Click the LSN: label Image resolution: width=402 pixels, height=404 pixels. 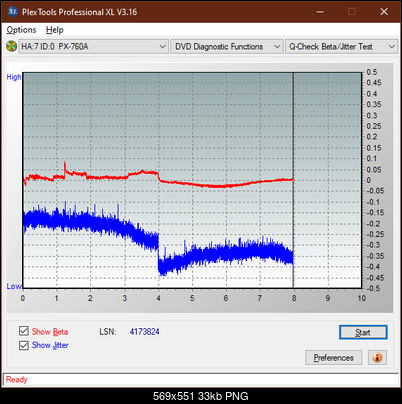tap(108, 332)
